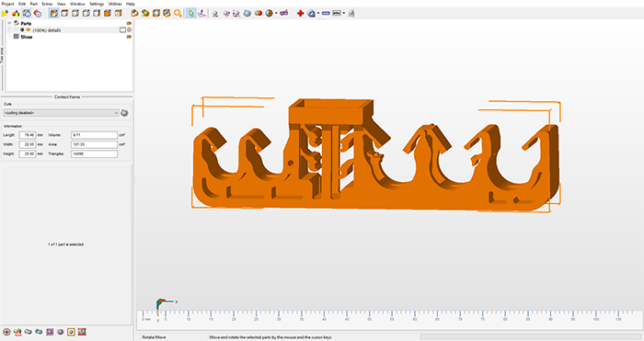Click the add part primitives icon

(x=16, y=13)
